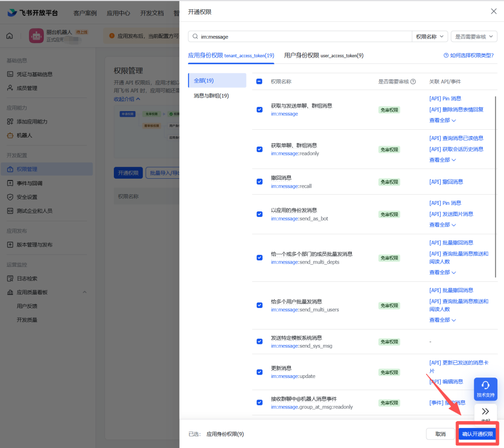504x448 pixels.
Task: Uncheck the im:message permission checkbox
Action: (259, 110)
